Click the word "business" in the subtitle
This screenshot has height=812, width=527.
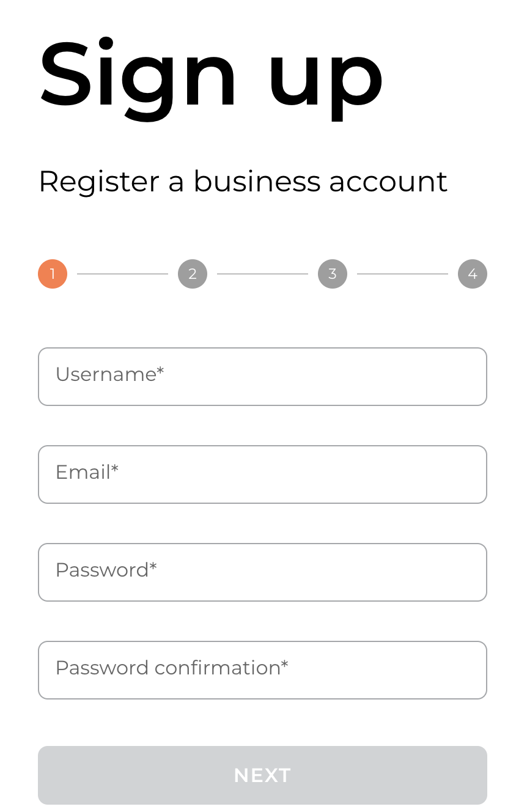pos(257,182)
